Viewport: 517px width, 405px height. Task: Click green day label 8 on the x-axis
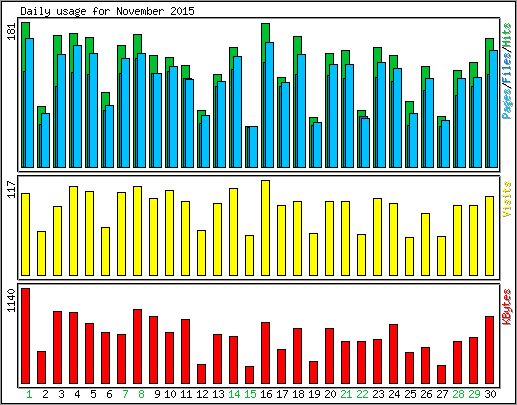pos(141,394)
